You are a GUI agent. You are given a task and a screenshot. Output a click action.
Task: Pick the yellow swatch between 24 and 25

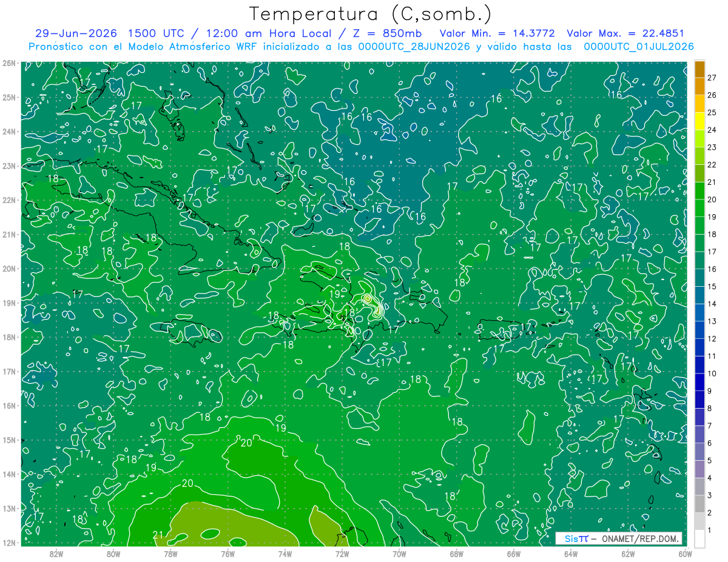click(x=699, y=122)
